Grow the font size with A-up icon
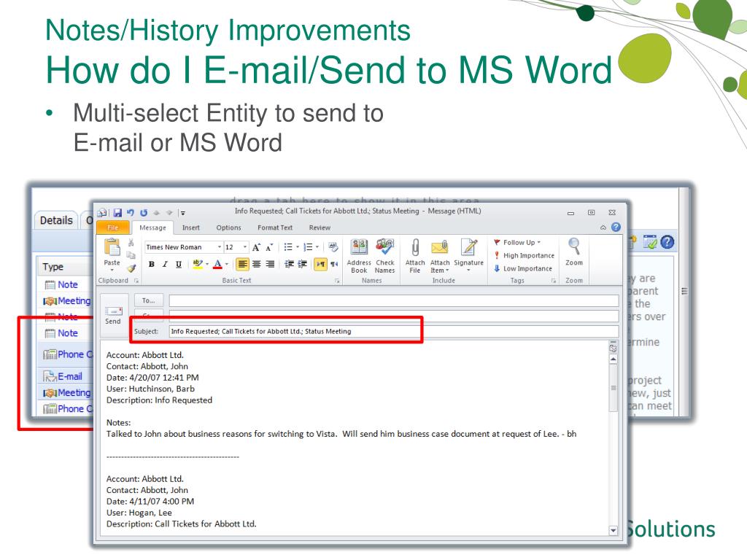 click(256, 247)
